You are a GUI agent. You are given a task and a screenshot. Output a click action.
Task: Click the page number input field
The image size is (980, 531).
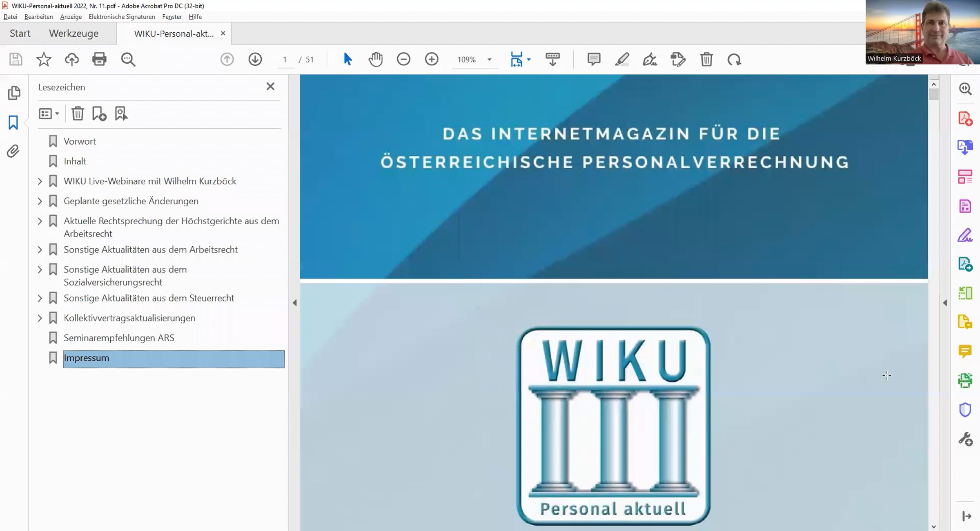tap(285, 60)
